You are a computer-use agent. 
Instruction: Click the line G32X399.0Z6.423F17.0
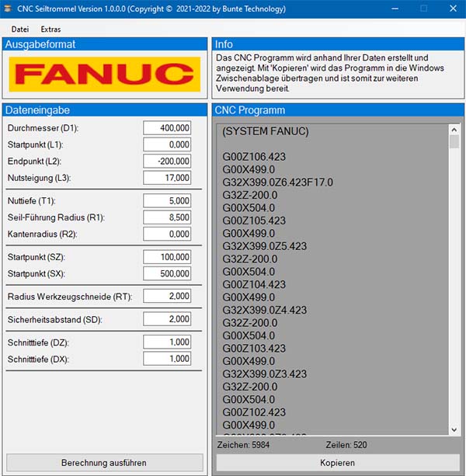pyautogui.click(x=277, y=182)
